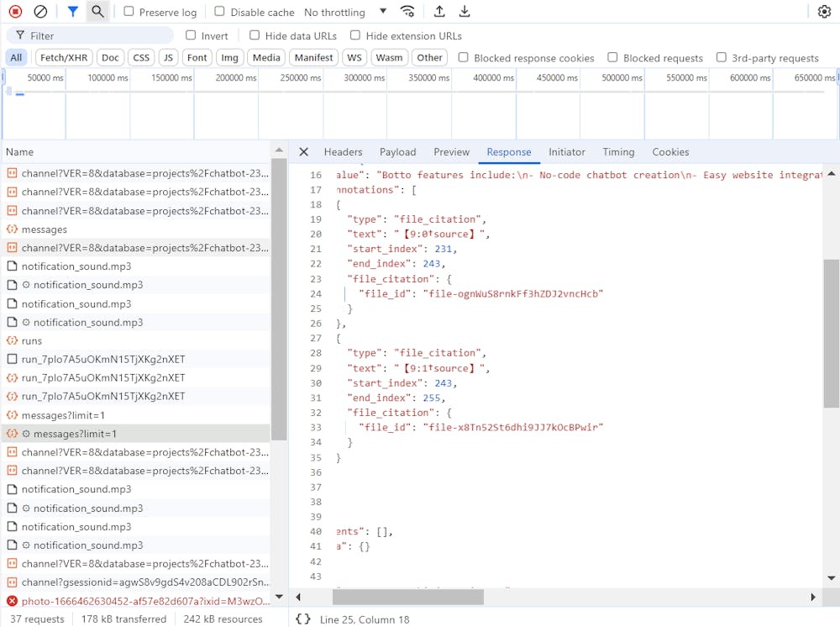Check the Disable cache option

219,12
